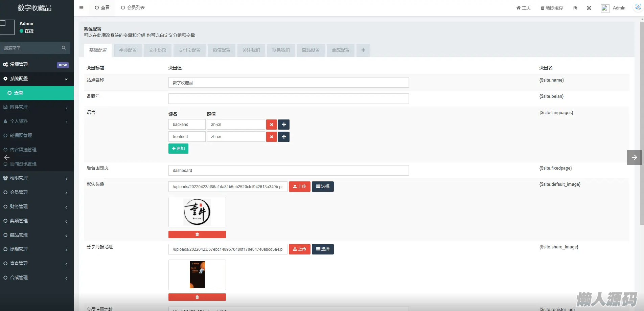Select the 藏品设置 config tab
The height and width of the screenshot is (311, 644).
pos(311,50)
